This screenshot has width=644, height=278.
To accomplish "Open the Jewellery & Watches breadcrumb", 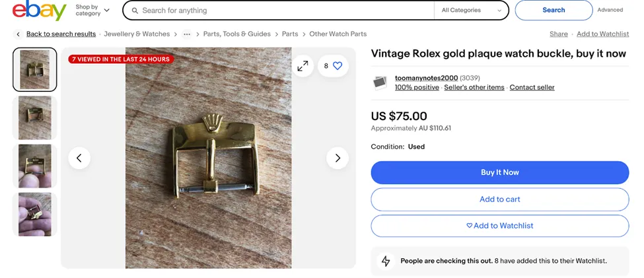I will pos(137,34).
